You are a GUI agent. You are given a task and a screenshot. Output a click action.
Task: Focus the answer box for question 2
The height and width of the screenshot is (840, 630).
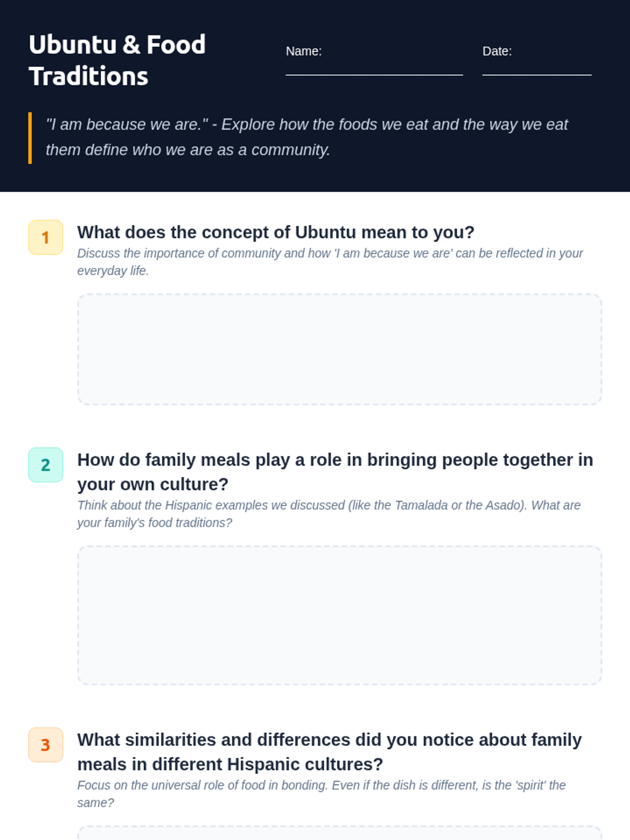pyautogui.click(x=339, y=615)
